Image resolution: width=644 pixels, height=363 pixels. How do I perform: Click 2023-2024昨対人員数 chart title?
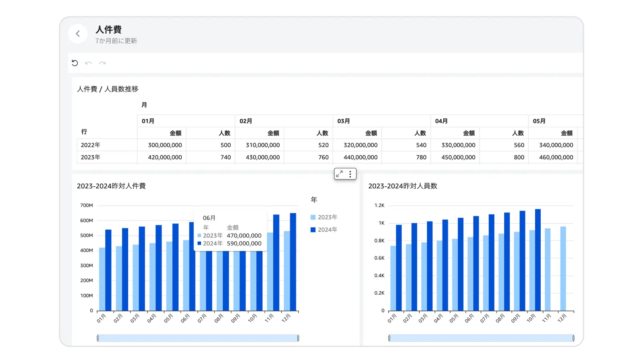click(402, 186)
